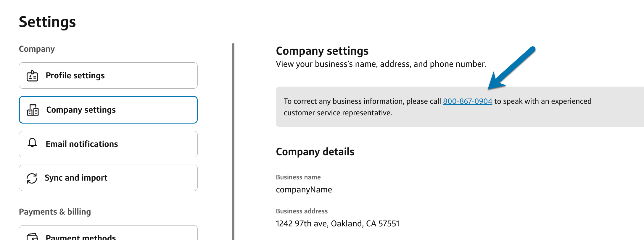Click the Email notifications bell icon
This screenshot has height=240, width=644.
pyautogui.click(x=32, y=144)
